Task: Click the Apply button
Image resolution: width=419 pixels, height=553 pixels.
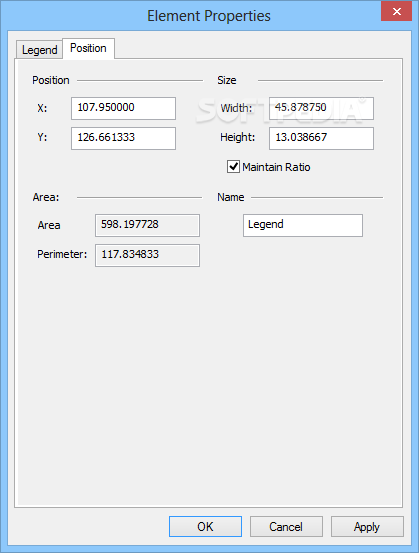Action: (x=367, y=527)
